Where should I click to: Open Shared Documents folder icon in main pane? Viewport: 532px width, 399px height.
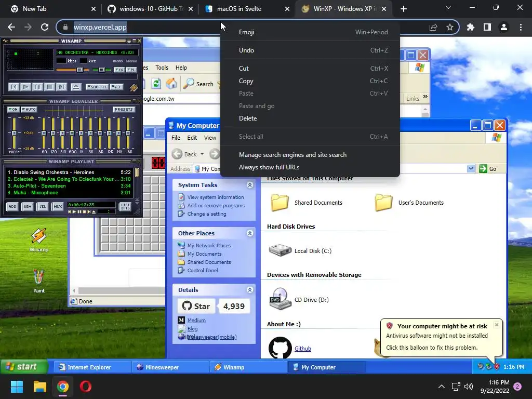[x=280, y=203]
